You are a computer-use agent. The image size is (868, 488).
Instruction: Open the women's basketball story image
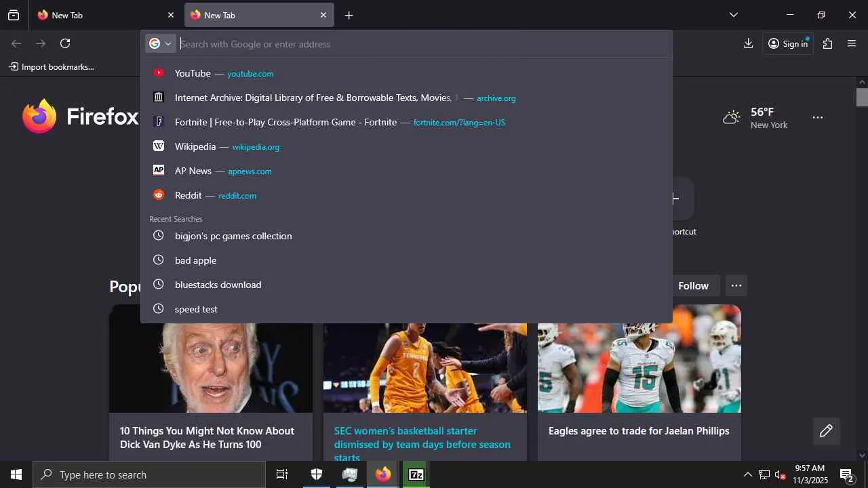pyautogui.click(x=425, y=368)
